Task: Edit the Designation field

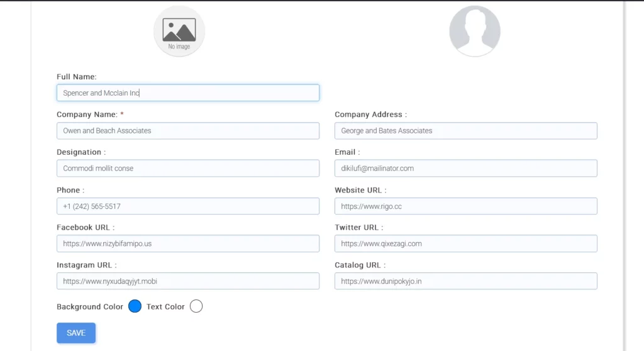Action: 187,169
